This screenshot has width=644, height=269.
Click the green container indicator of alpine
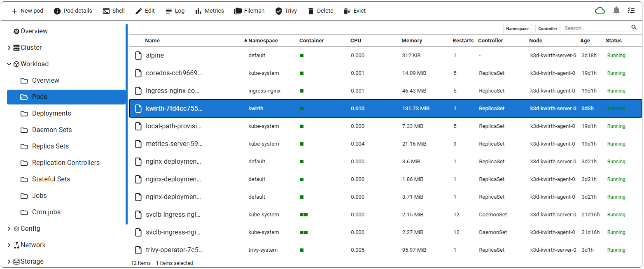coord(302,56)
